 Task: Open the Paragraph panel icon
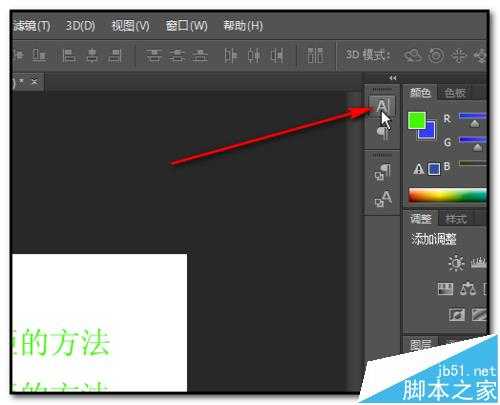tap(383, 134)
